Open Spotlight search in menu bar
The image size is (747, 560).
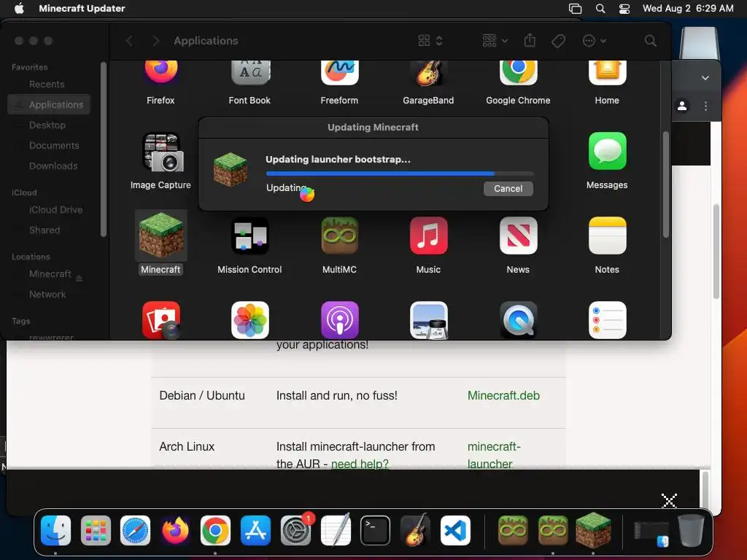point(600,9)
